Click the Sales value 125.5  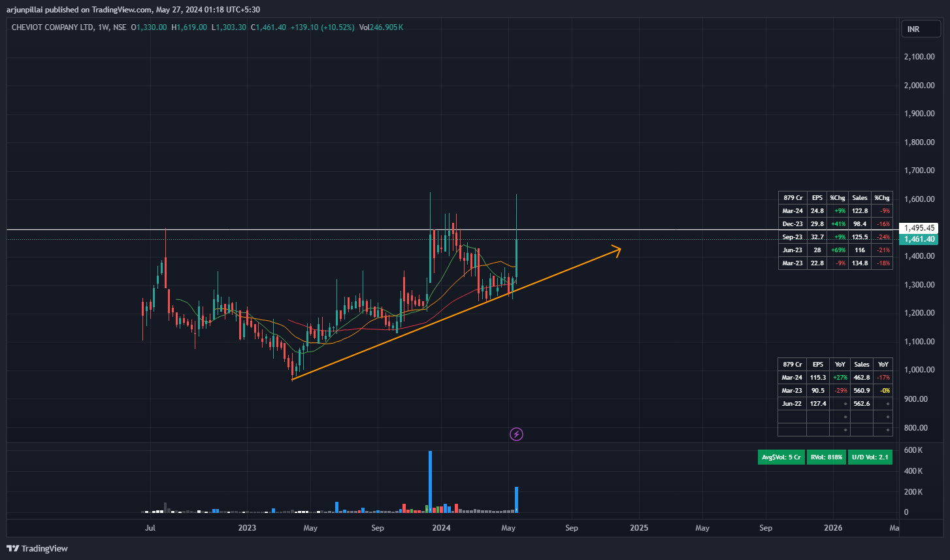[x=860, y=237]
